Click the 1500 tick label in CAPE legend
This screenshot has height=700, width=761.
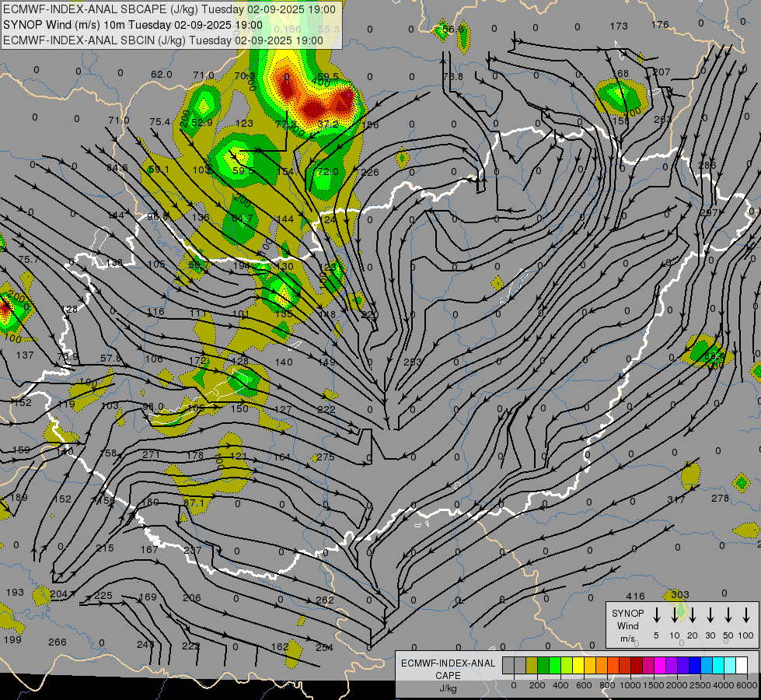pos(654,685)
